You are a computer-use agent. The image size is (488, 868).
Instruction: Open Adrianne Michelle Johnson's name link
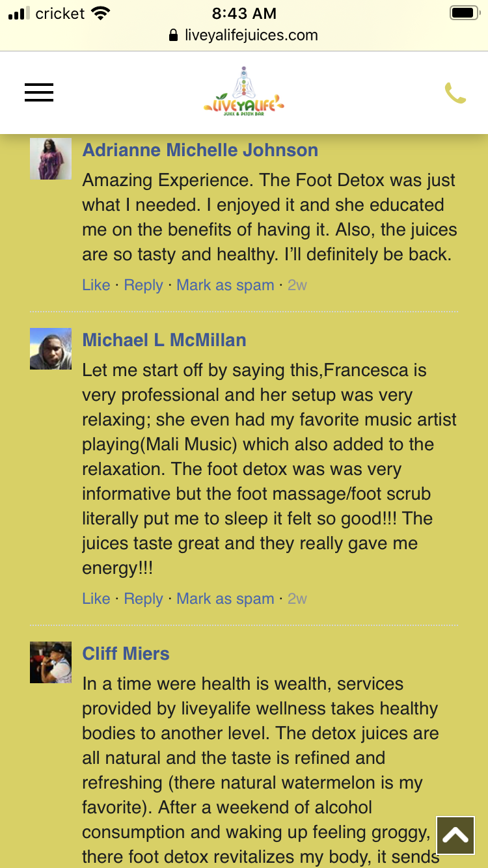(200, 150)
